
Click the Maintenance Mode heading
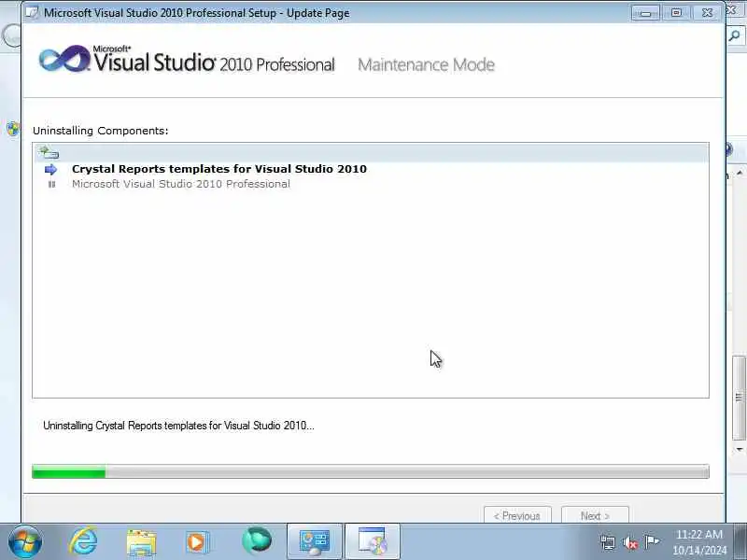click(426, 64)
